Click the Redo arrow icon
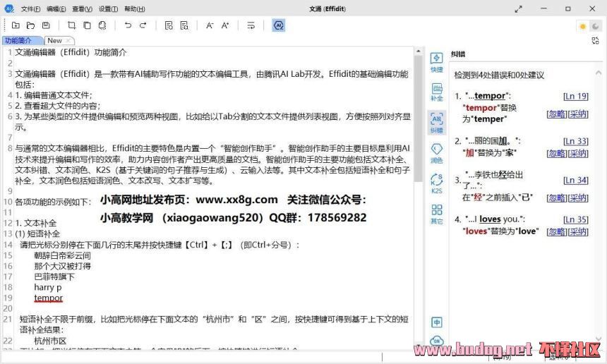This screenshot has height=364, width=607. click(x=143, y=25)
